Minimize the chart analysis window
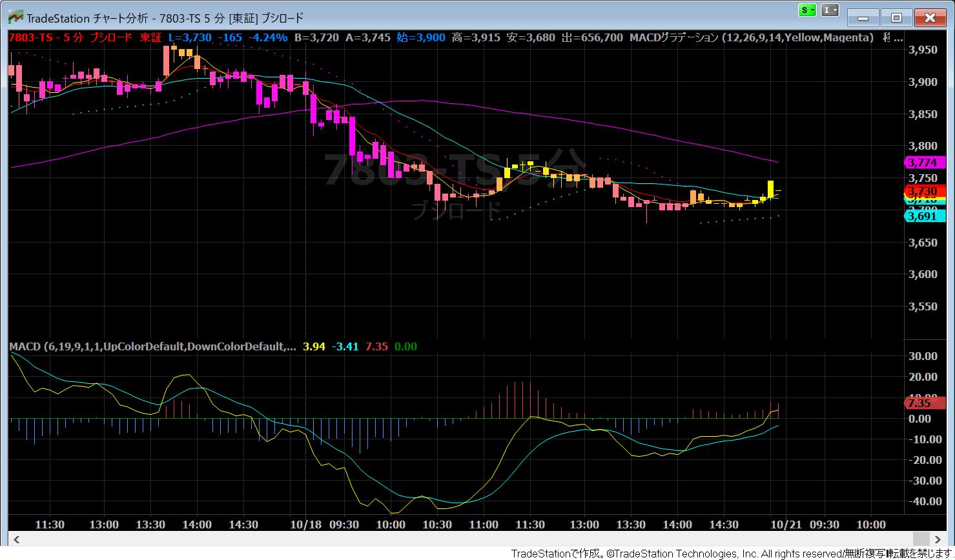 pyautogui.click(x=863, y=17)
